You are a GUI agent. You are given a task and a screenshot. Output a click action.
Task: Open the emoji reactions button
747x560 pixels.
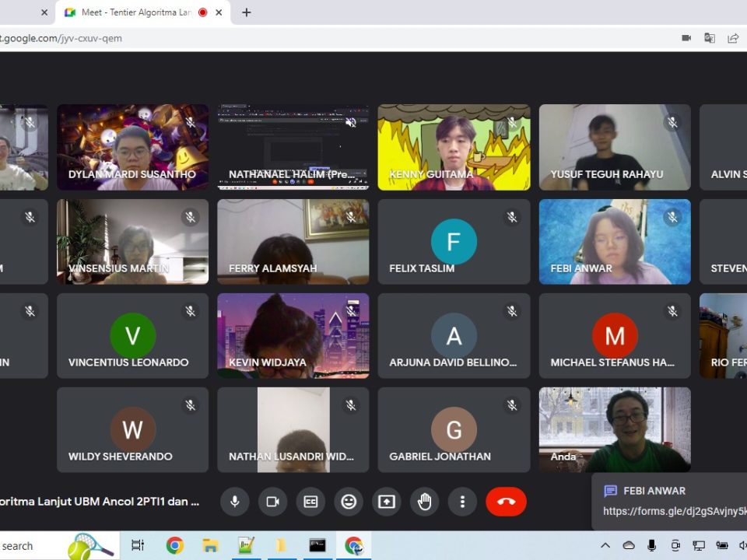tap(349, 502)
